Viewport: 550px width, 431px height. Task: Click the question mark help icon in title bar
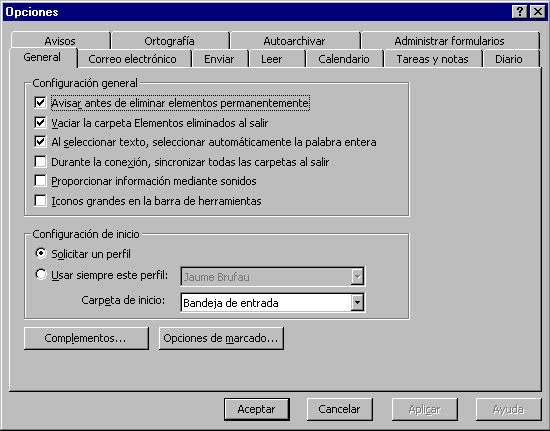(x=519, y=12)
